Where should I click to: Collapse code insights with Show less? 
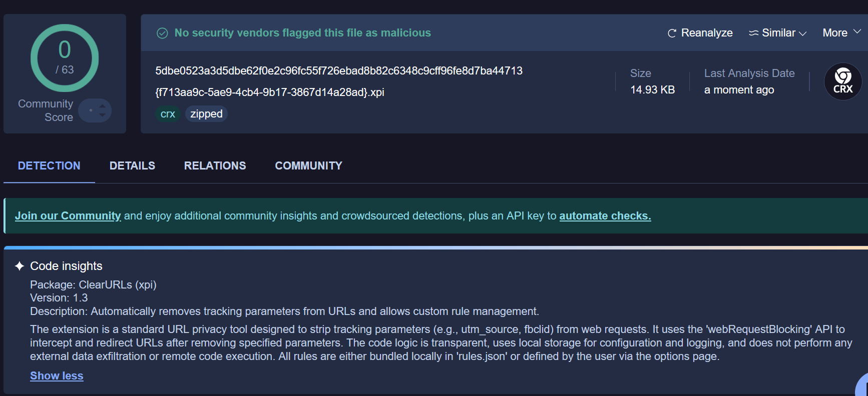pos(57,376)
